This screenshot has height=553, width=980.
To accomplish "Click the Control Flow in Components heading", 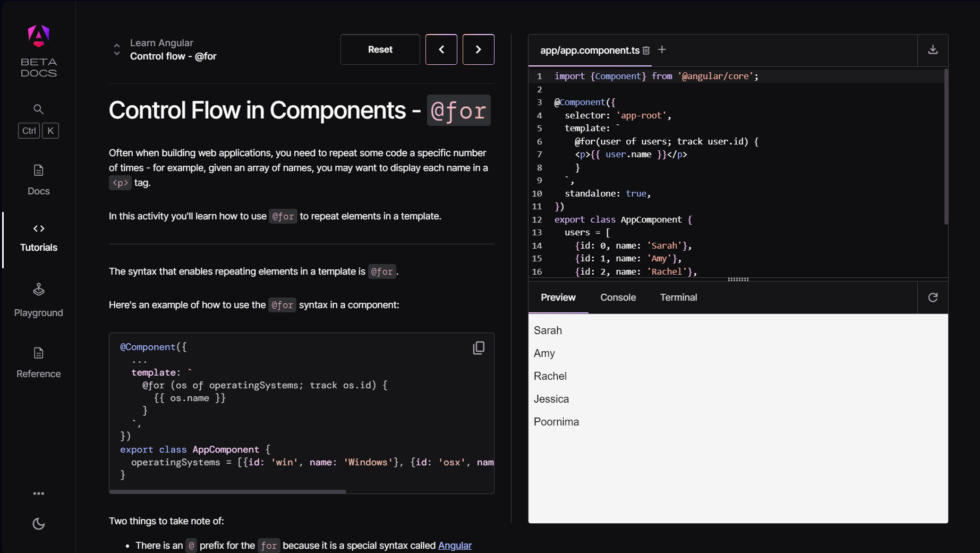I will (300, 110).
